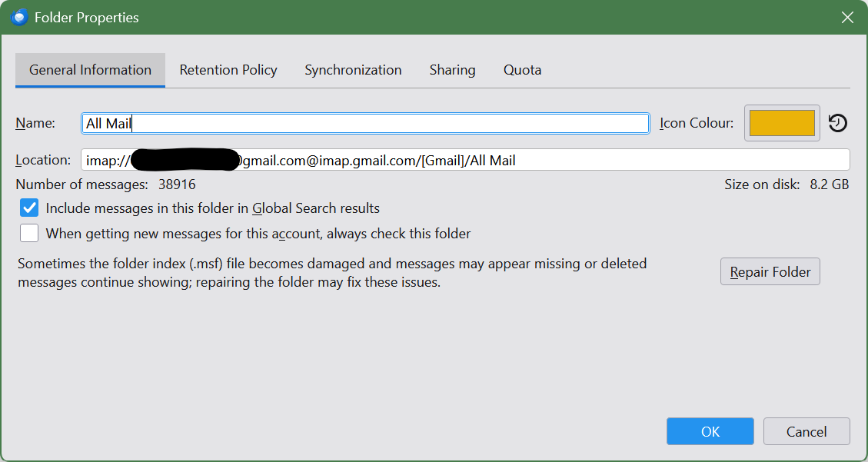Screen dimensions: 868x462
Task: Click into the Name text field
Action: [384, 123]
